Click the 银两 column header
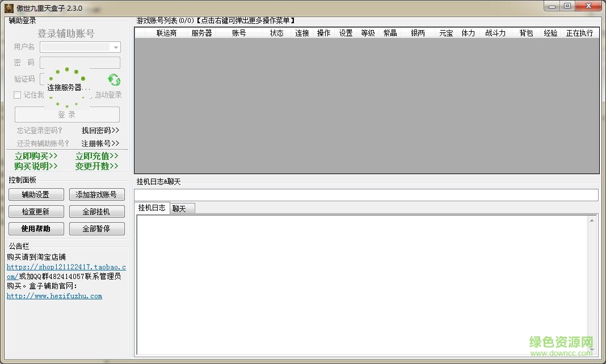The image size is (606, 364). (418, 33)
